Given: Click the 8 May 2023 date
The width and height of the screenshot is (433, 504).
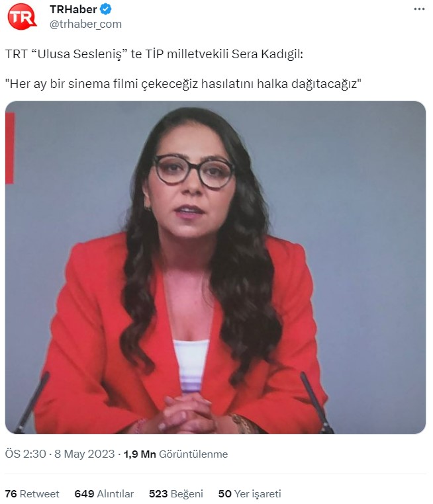Looking at the screenshot, I should [x=84, y=454].
